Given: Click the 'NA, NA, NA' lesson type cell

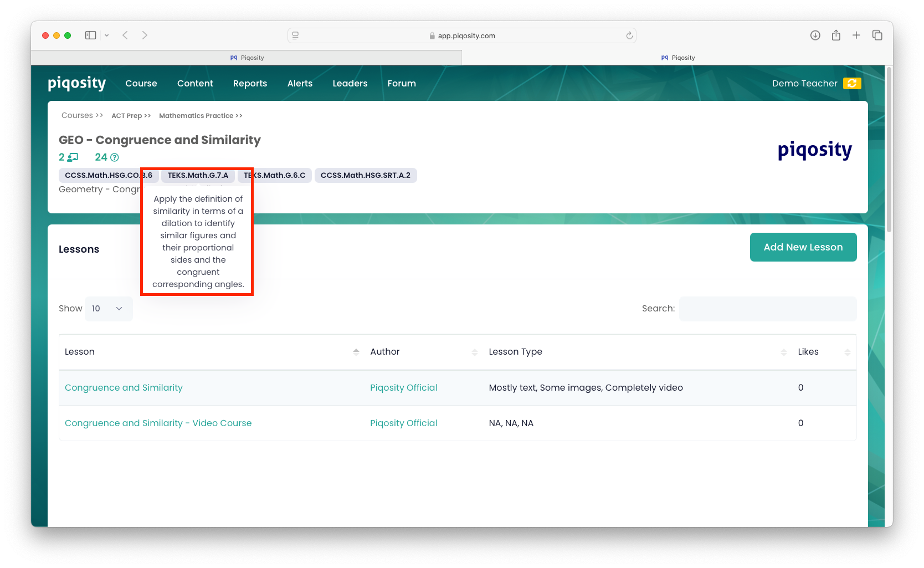Looking at the screenshot, I should (511, 423).
